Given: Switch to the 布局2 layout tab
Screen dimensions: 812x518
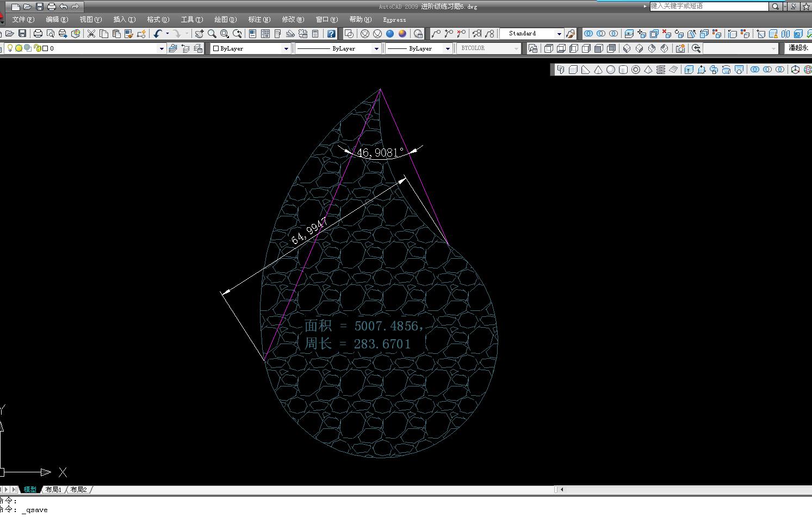Looking at the screenshot, I should 78,490.
